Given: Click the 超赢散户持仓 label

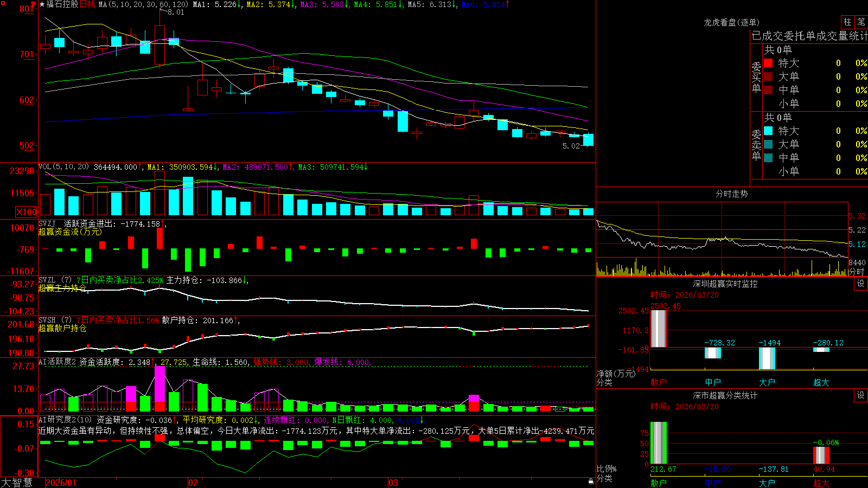Looking at the screenshot, I should click(62, 328).
